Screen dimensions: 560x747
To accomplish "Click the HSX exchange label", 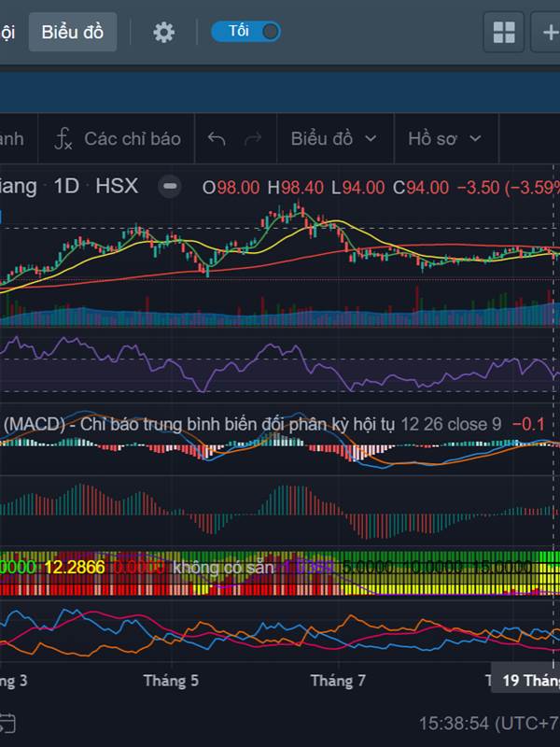I will click(x=117, y=186).
